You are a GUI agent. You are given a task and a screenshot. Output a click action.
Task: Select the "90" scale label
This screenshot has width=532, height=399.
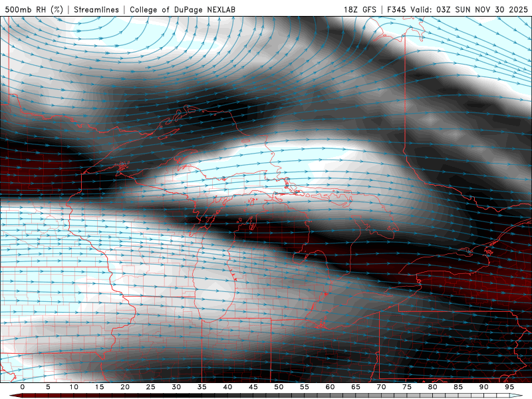[484, 387]
